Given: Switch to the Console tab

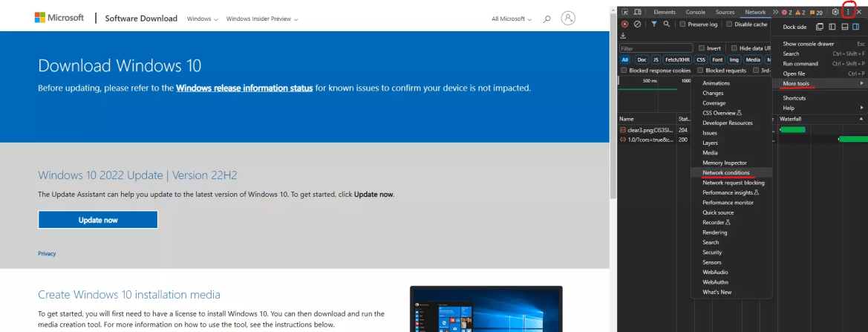Looking at the screenshot, I should 695,12.
